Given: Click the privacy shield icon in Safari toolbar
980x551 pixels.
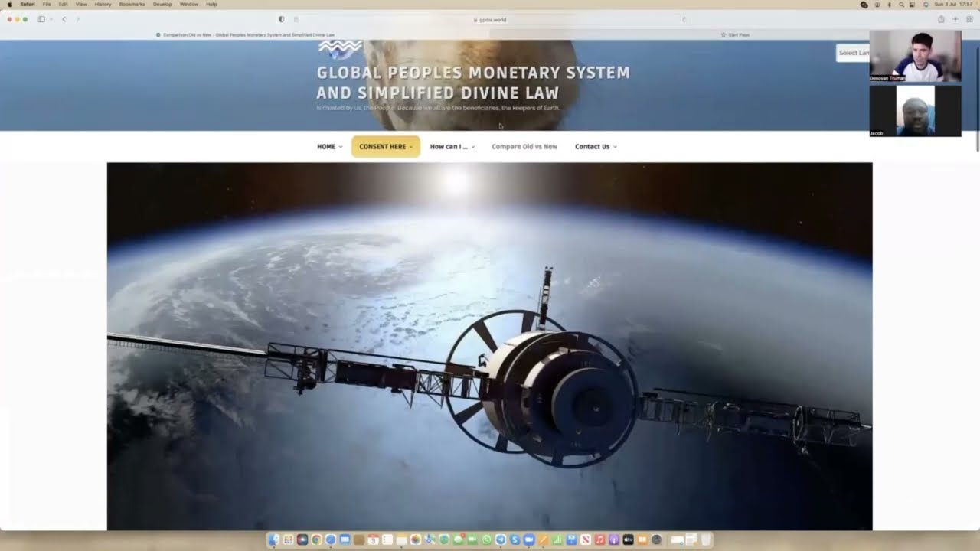Looking at the screenshot, I should (281, 19).
